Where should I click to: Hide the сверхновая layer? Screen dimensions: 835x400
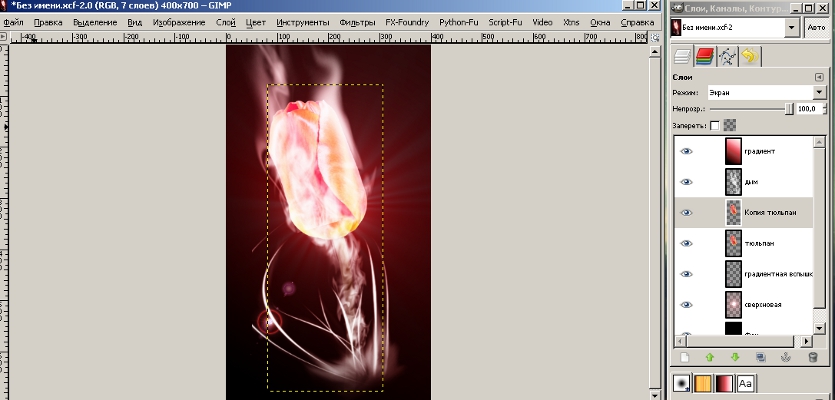point(686,305)
